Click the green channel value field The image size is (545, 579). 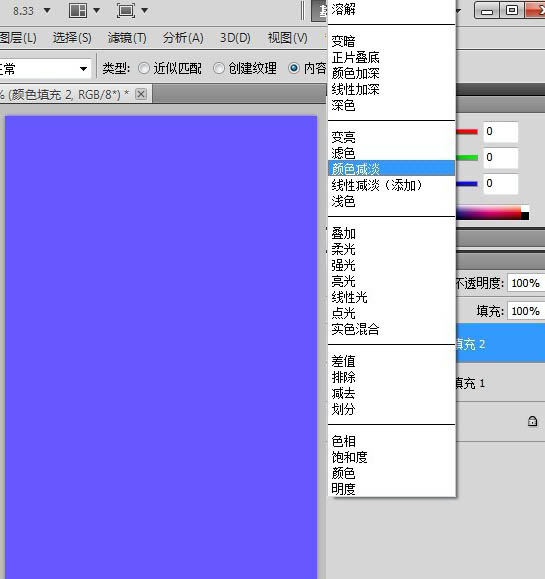pos(500,158)
